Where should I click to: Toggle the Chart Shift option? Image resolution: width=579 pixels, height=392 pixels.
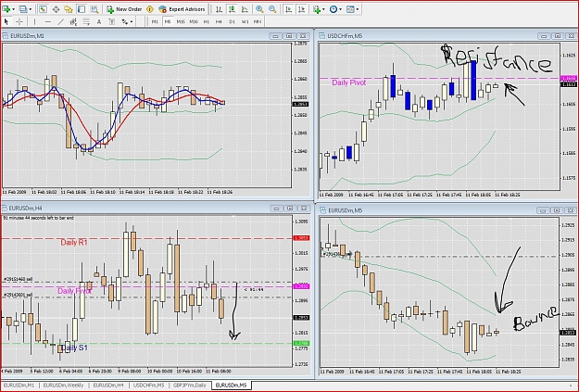(301, 9)
